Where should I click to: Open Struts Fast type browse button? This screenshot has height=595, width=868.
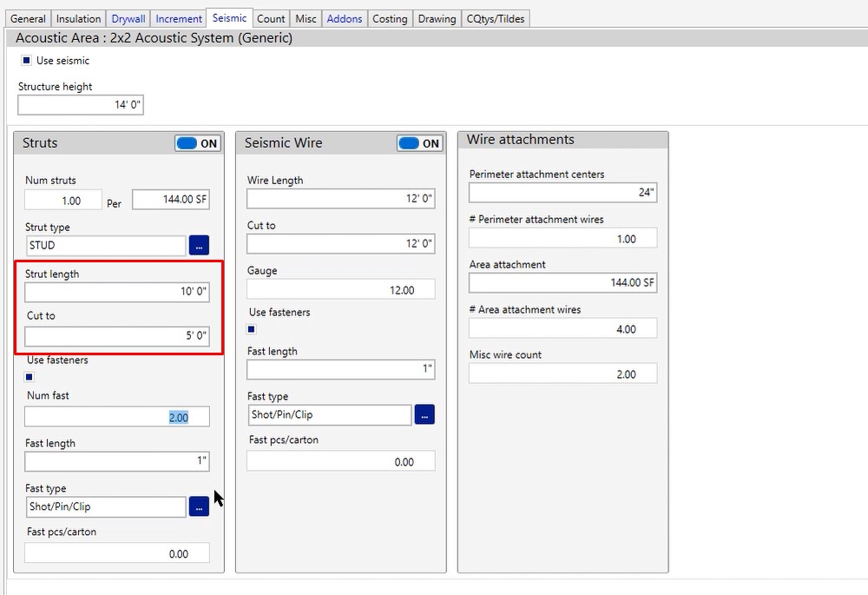[199, 506]
